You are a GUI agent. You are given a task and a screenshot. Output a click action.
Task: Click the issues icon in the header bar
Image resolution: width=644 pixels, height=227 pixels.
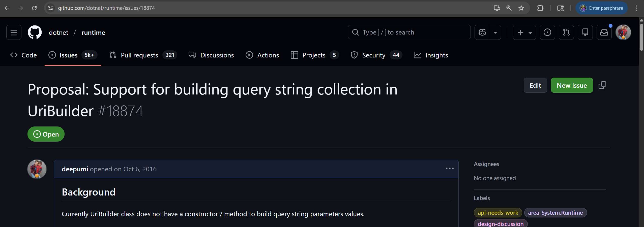pos(547,32)
